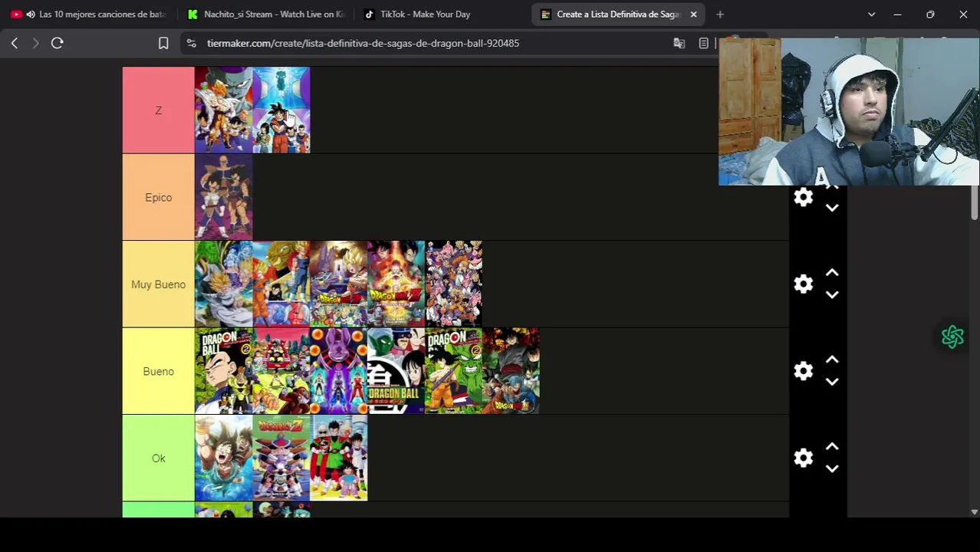Click the browser forward arrow
Screen dimensions: 980x552
click(x=35, y=44)
